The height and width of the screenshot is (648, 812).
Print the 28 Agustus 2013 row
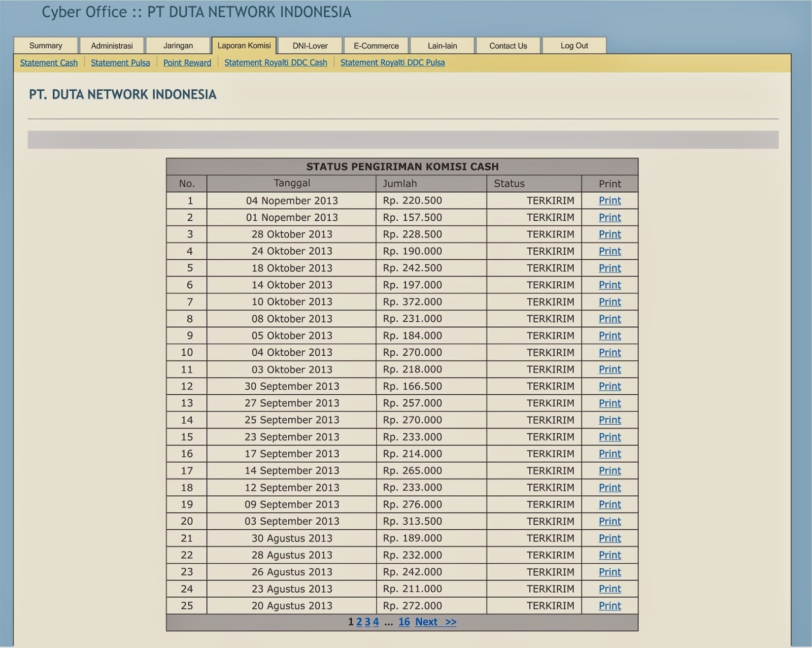(610, 555)
